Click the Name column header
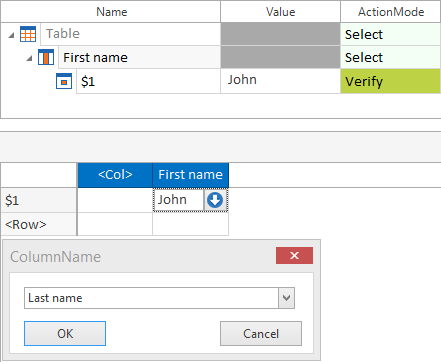The height and width of the screenshot is (362, 441). coord(111,12)
